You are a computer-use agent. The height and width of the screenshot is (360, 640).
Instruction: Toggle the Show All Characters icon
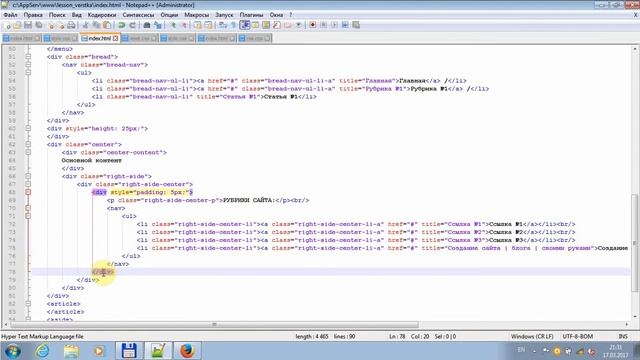coord(234,25)
